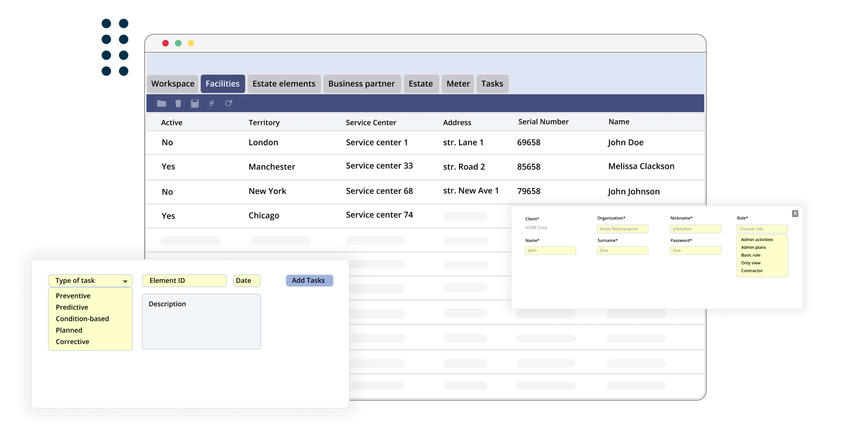Switch to the Workspace tab
The height and width of the screenshot is (434, 868).
coord(173,84)
